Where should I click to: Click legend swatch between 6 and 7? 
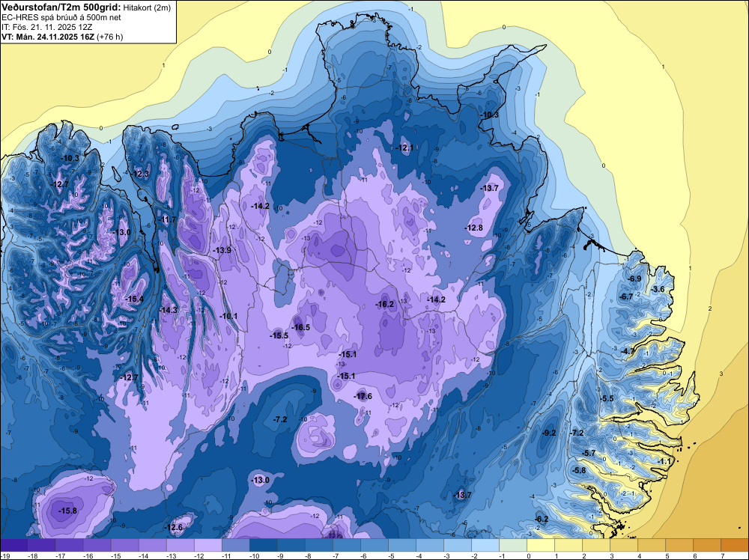tap(707, 545)
